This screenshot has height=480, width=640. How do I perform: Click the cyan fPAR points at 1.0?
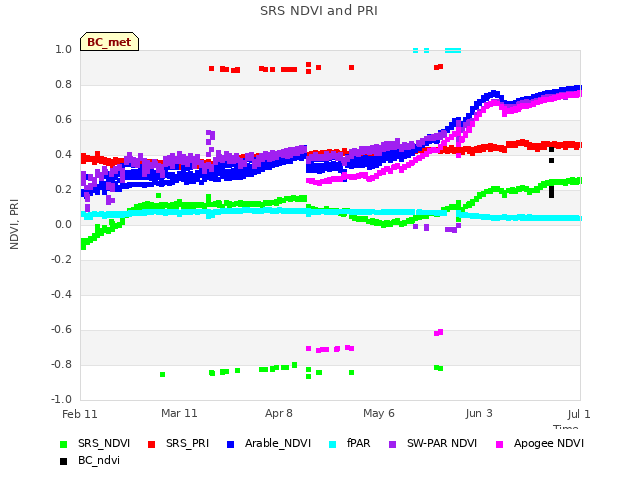453,51
